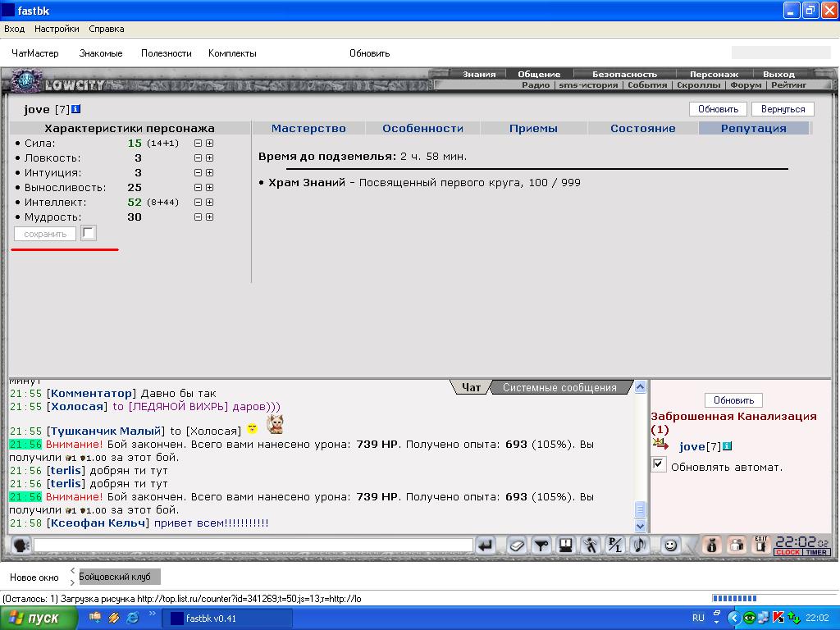The image size is (840, 630).
Task: Click the сохранить button
Action: click(45, 234)
